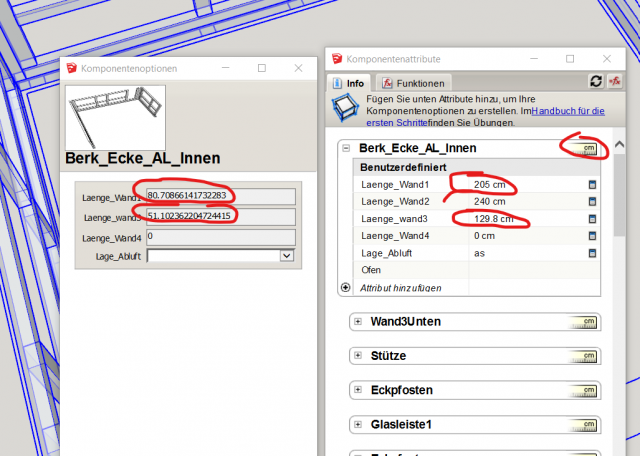Open details icon for Laenge_Wand2 row
The width and height of the screenshot is (640, 456).
pyautogui.click(x=591, y=202)
